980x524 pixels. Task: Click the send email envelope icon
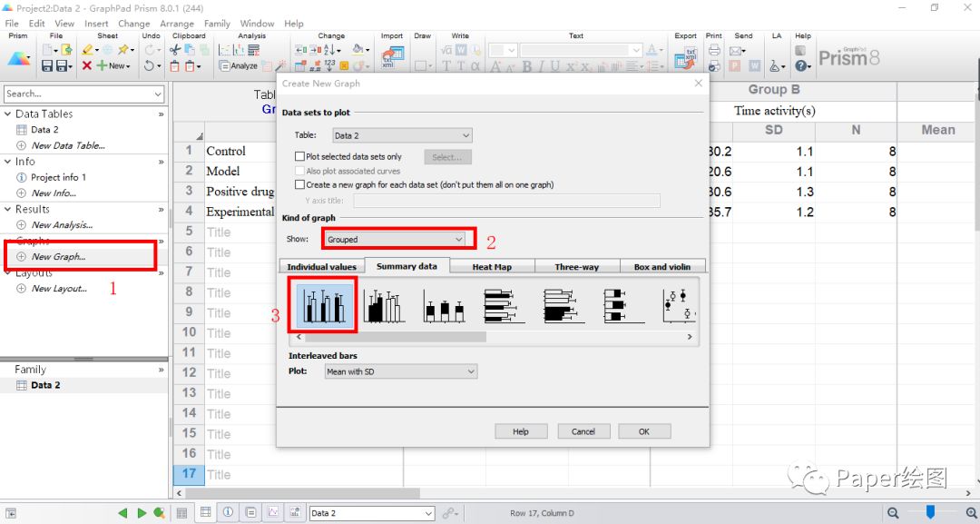[x=736, y=50]
